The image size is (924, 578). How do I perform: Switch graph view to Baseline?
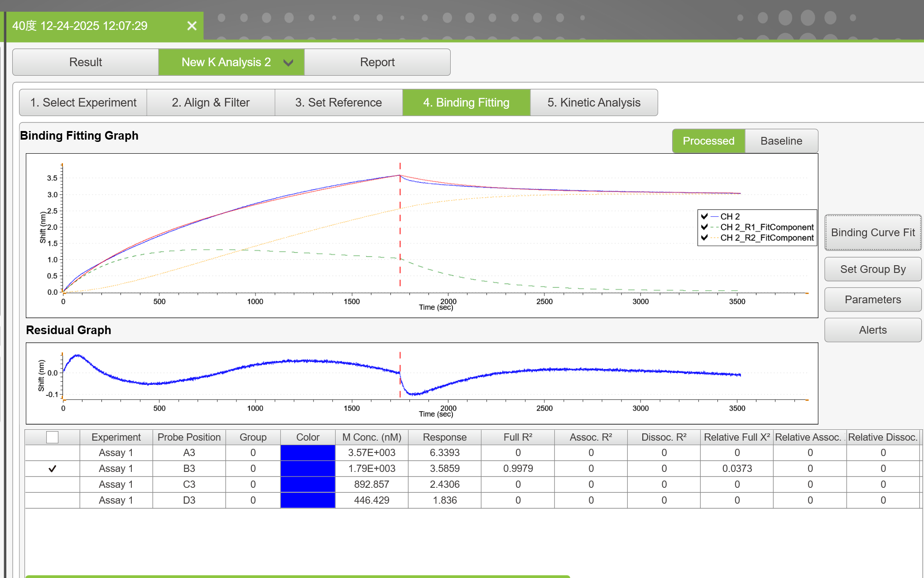(781, 141)
